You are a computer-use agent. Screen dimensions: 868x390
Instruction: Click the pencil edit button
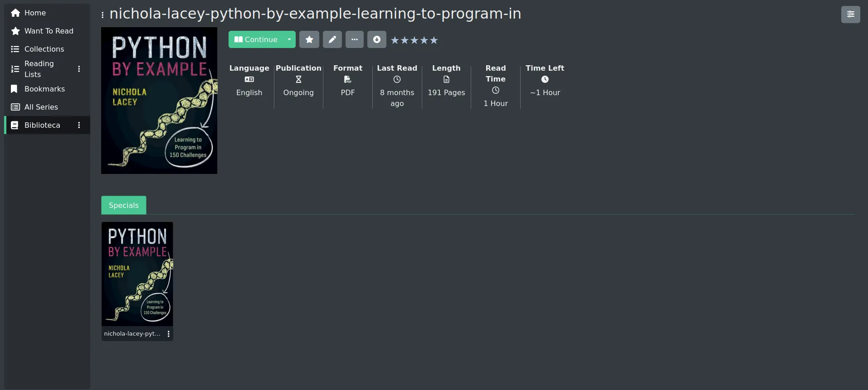click(x=332, y=39)
